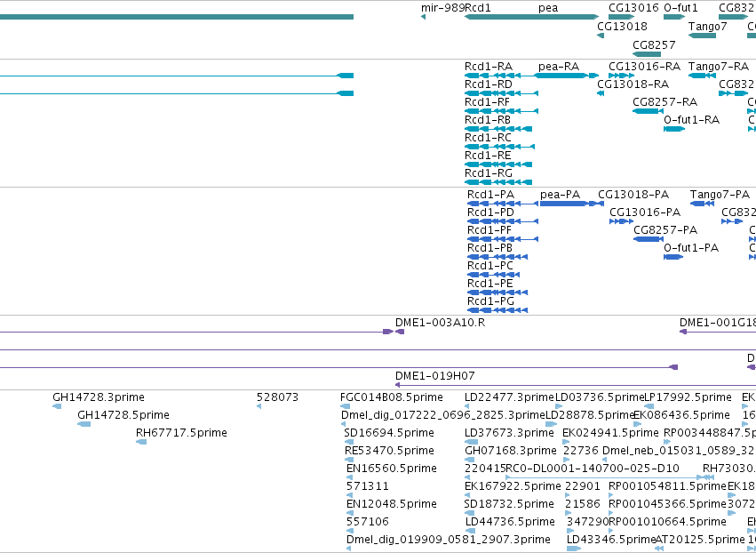Select transcript Rcd1-RB
This screenshot has width=756, height=553.
[488, 120]
